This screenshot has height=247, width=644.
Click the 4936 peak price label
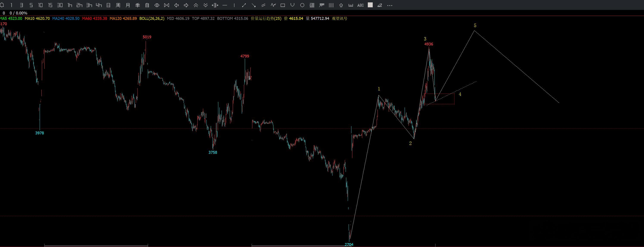(429, 44)
